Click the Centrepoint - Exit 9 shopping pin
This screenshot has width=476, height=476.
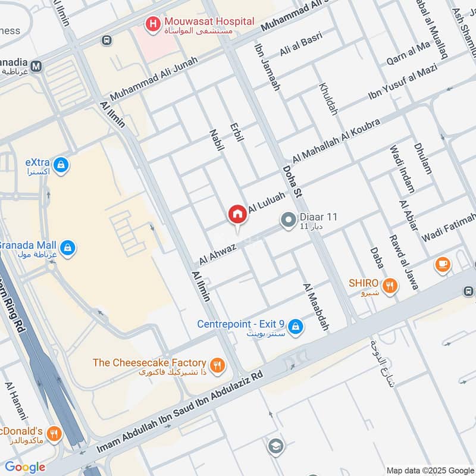click(x=295, y=328)
